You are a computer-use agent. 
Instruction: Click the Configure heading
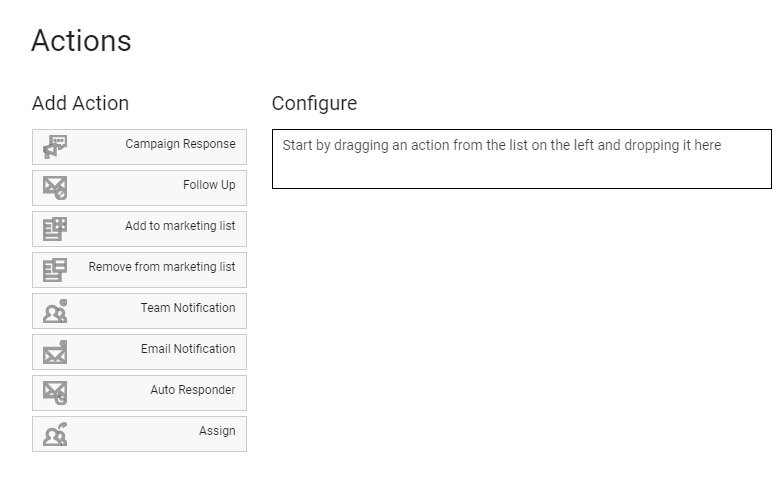click(x=314, y=104)
